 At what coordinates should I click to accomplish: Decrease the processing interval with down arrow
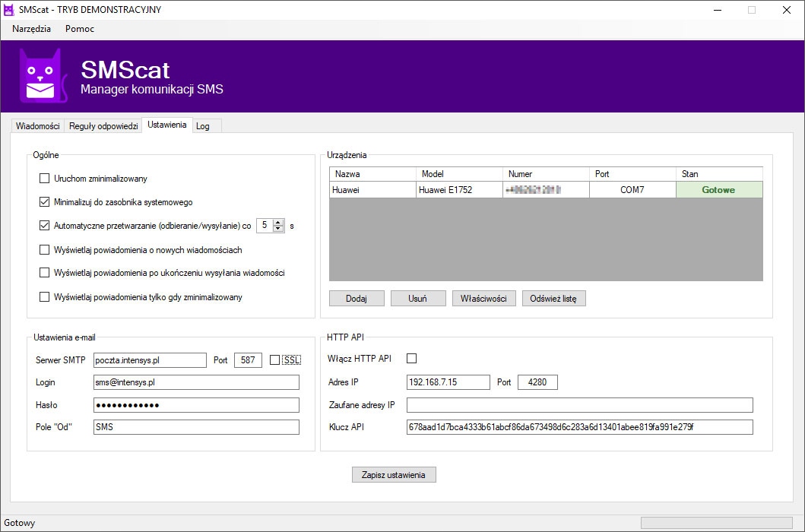pos(278,229)
